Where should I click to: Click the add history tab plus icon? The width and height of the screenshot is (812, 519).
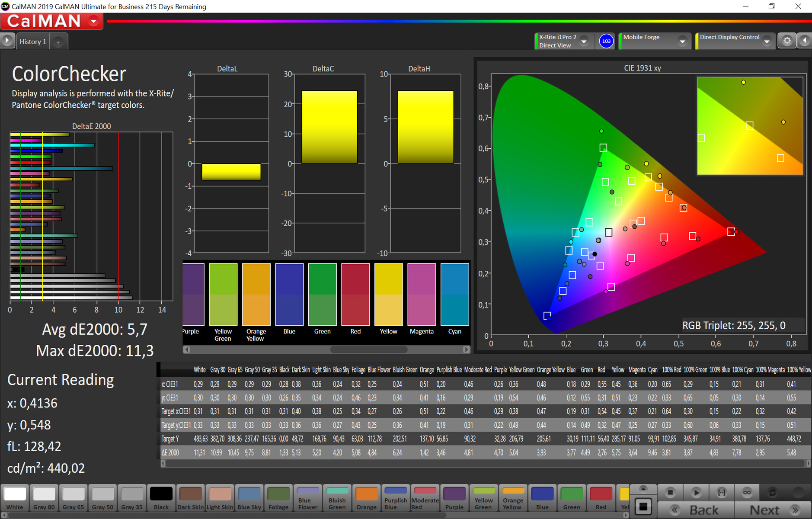coord(58,42)
